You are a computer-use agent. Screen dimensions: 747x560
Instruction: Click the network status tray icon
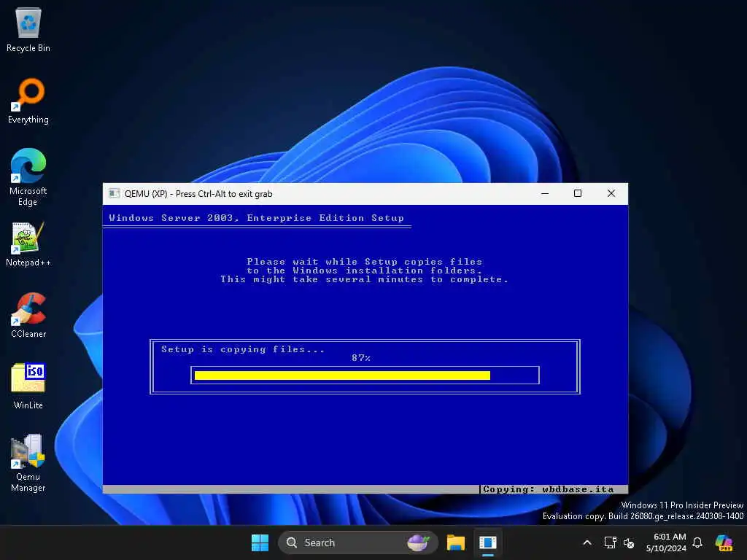coord(610,542)
